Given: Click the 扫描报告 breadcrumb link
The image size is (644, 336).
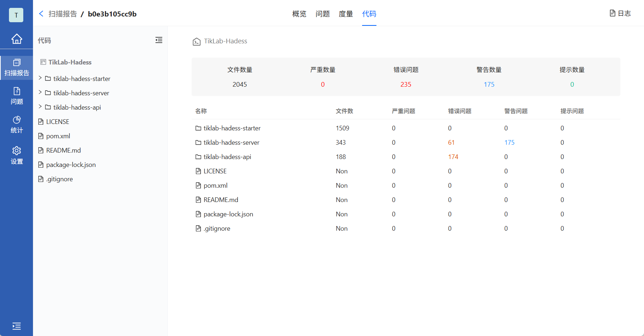Looking at the screenshot, I should [63, 14].
